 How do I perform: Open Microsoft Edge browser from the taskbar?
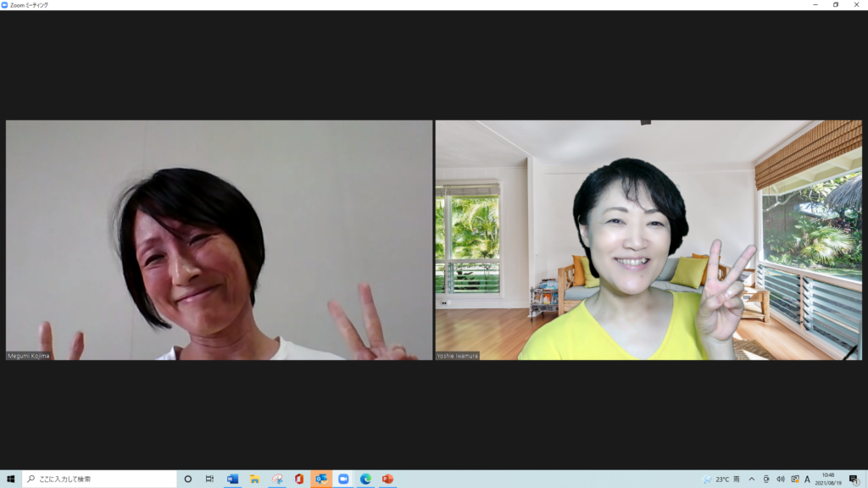click(x=365, y=479)
